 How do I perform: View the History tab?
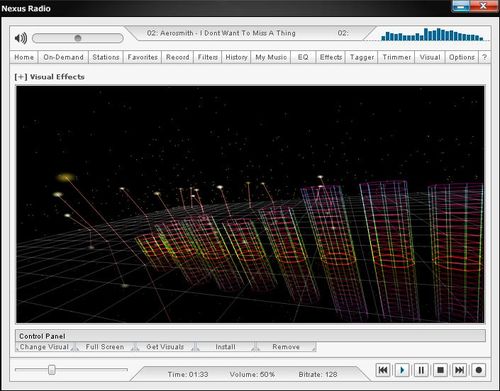click(236, 57)
